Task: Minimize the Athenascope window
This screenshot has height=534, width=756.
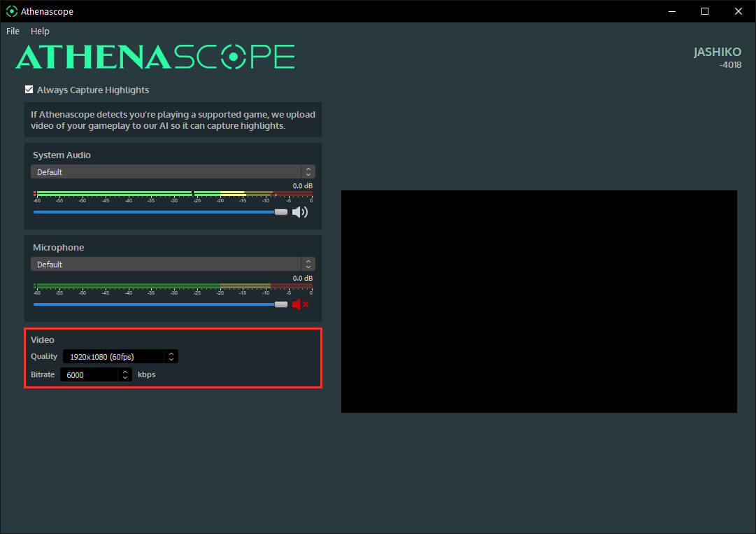Action: point(672,11)
